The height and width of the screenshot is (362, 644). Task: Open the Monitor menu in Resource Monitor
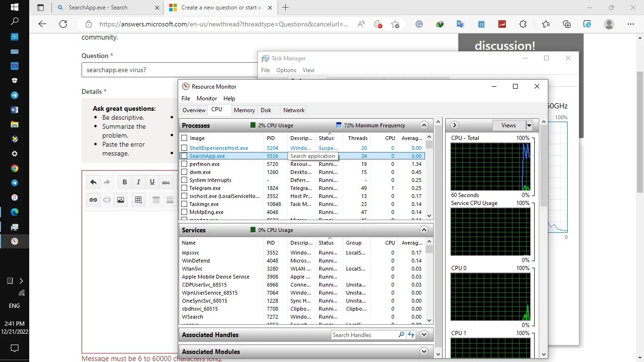pyautogui.click(x=206, y=98)
